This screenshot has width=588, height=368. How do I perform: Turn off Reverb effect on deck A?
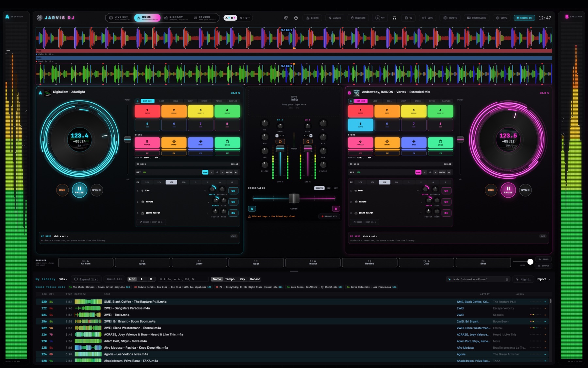tap(233, 202)
